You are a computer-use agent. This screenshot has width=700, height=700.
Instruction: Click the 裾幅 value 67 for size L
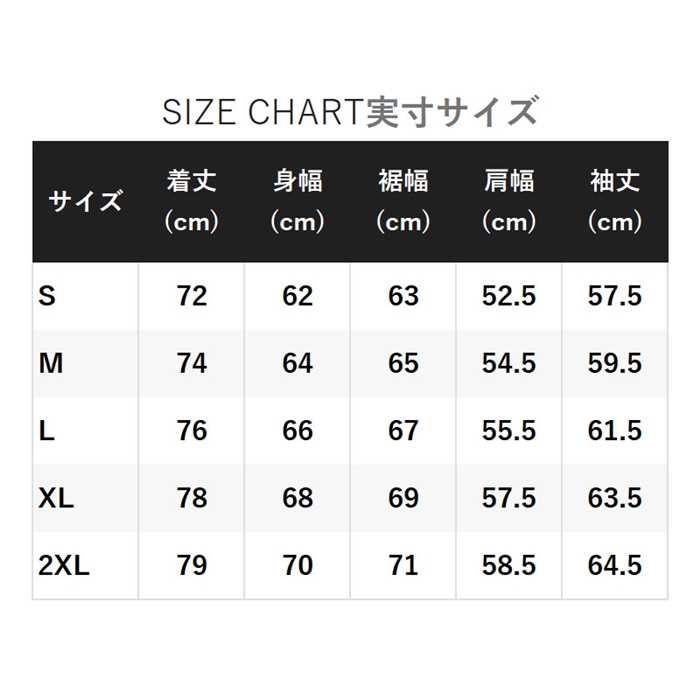pyautogui.click(x=403, y=430)
